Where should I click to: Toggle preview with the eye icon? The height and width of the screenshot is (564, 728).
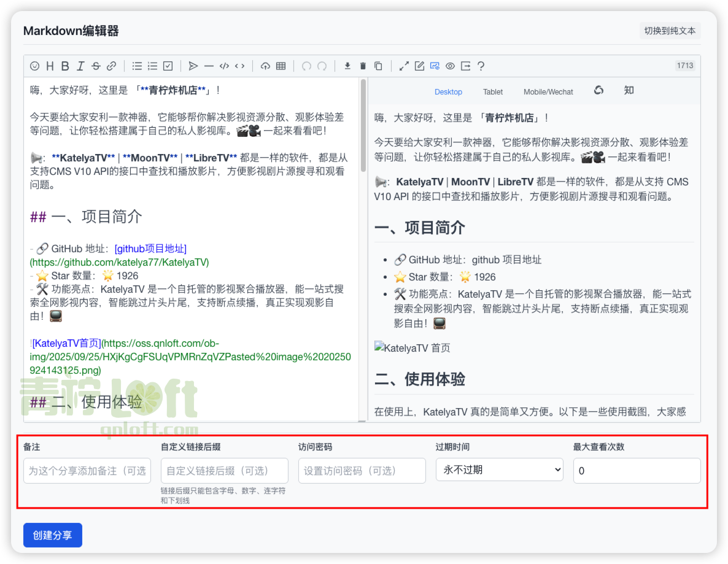coord(451,66)
